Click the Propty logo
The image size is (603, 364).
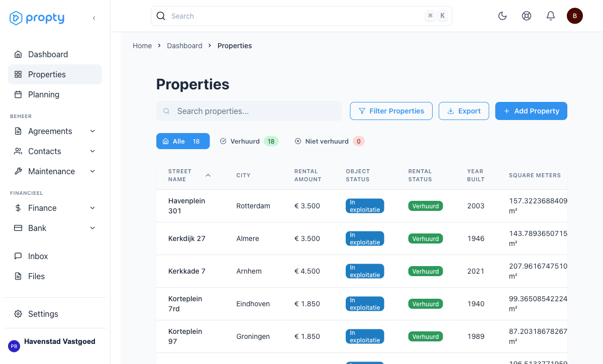click(37, 18)
